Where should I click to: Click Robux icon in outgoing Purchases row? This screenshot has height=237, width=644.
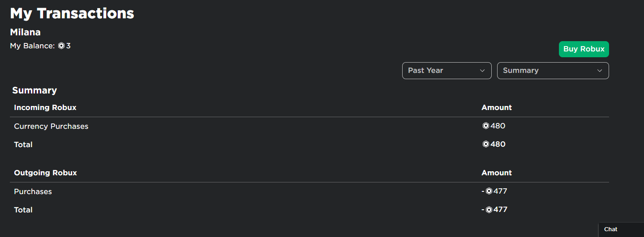(x=489, y=191)
